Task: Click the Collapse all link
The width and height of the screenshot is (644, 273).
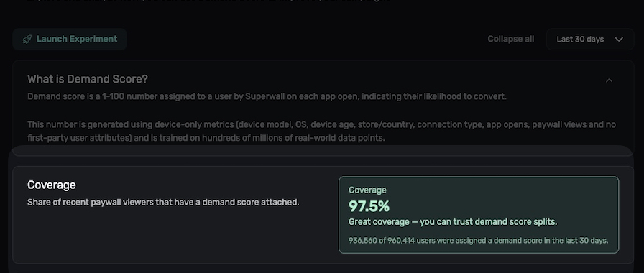Action: pyautogui.click(x=510, y=40)
